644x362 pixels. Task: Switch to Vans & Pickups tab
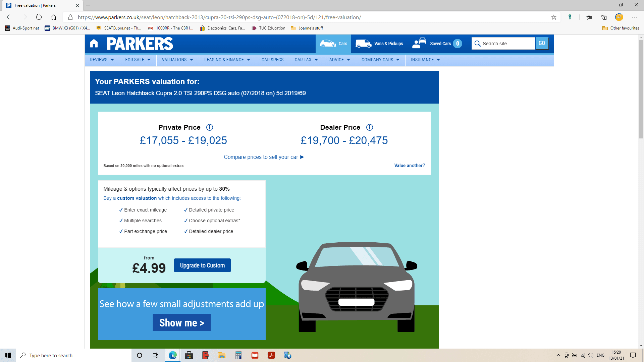tap(379, 44)
